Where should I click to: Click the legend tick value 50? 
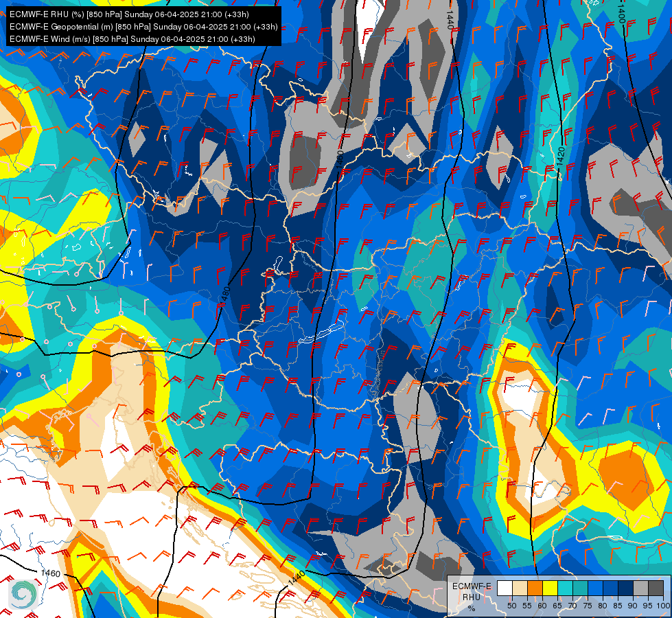(x=511, y=606)
